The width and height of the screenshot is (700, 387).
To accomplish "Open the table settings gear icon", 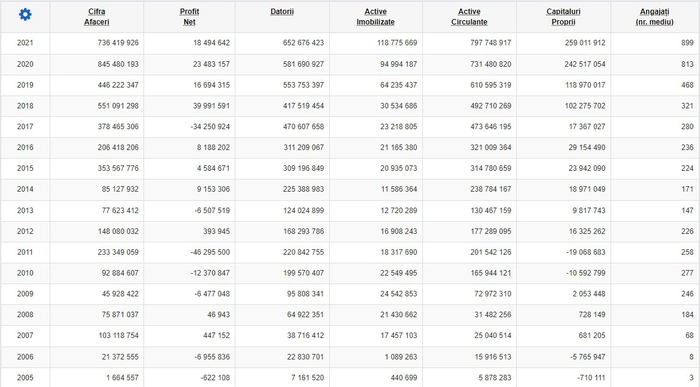I will click(x=25, y=15).
